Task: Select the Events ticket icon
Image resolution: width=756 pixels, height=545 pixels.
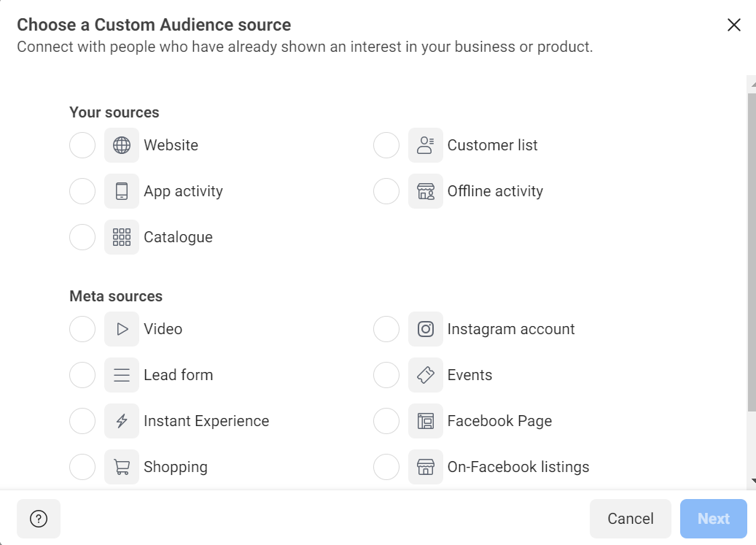Action: [426, 375]
